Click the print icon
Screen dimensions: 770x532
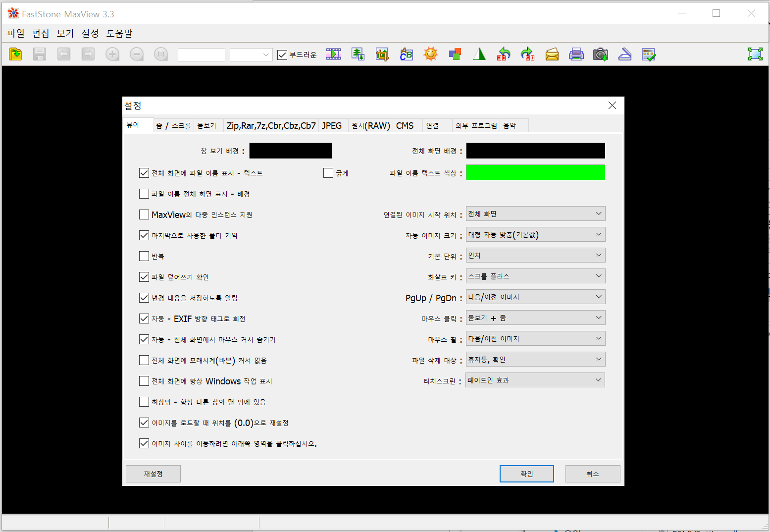[x=576, y=54]
